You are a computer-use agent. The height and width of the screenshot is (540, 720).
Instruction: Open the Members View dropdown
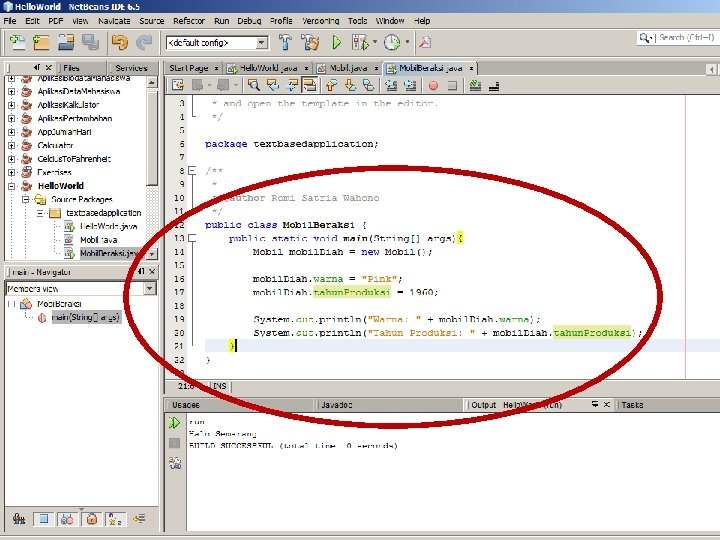click(150, 288)
